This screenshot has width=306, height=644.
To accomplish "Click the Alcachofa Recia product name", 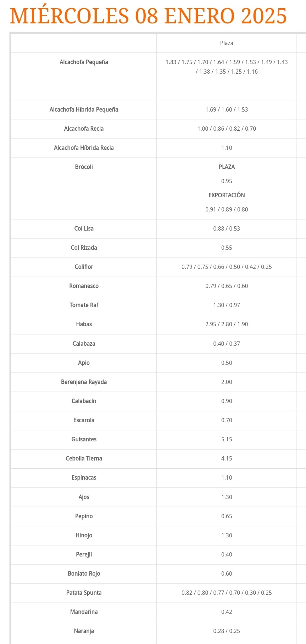I will (x=84, y=129).
